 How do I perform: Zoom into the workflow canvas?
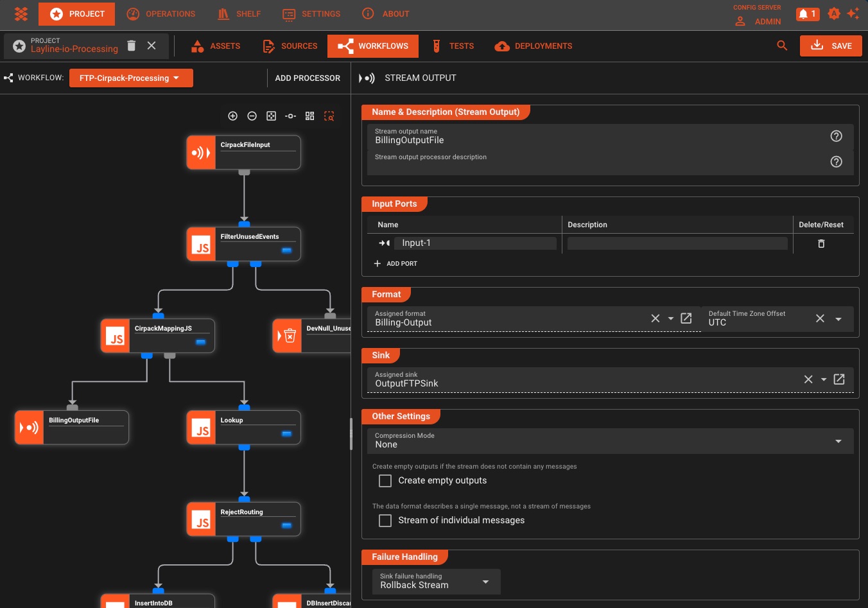233,116
